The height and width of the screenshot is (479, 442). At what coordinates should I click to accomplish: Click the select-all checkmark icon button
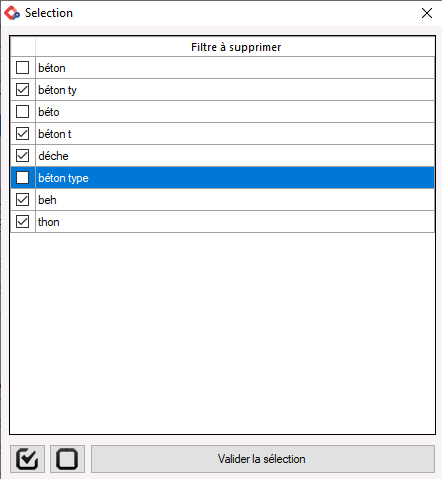click(27, 459)
